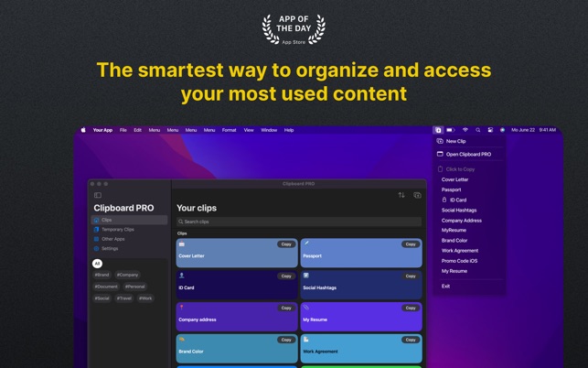
Task: Click the Wi-Fi status icon
Action: (x=465, y=130)
